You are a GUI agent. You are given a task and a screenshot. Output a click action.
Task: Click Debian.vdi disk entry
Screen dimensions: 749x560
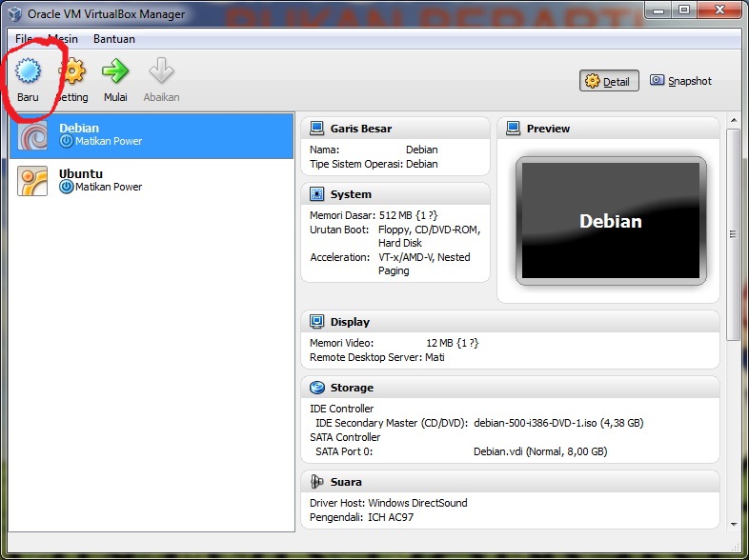(x=540, y=451)
